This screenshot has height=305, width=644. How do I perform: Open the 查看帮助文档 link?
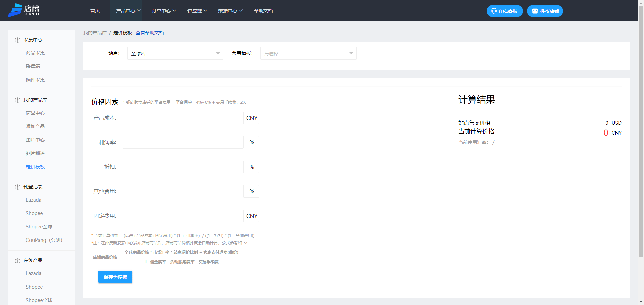pyautogui.click(x=150, y=33)
